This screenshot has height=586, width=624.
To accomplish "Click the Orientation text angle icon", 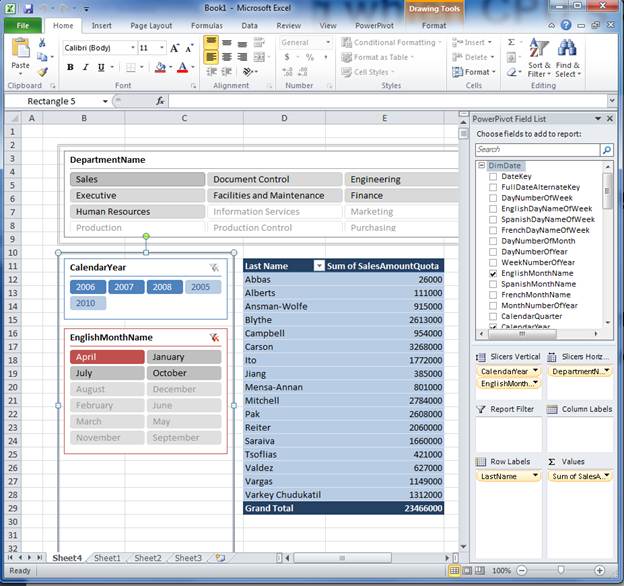I will [249, 72].
